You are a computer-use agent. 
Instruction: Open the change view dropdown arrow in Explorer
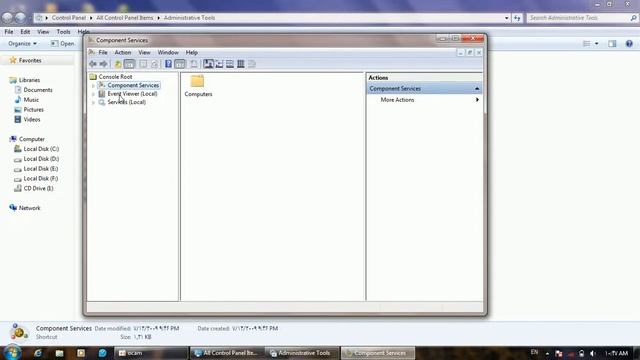coord(596,44)
